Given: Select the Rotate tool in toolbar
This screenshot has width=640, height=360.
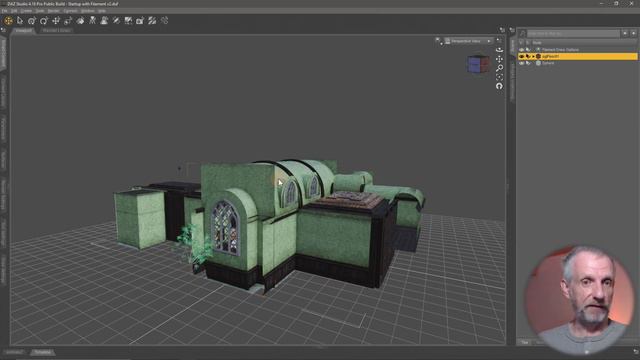Looking at the screenshot, I should pos(32,20).
